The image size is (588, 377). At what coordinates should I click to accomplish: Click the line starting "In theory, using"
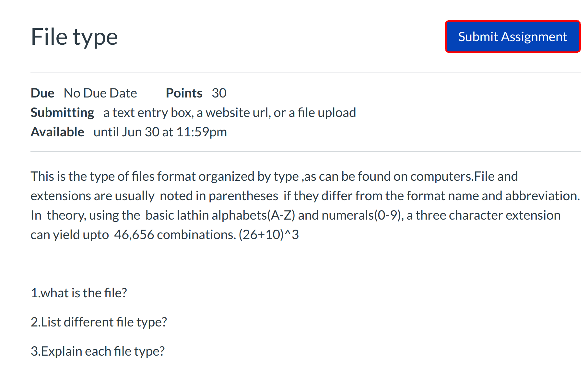295,215
